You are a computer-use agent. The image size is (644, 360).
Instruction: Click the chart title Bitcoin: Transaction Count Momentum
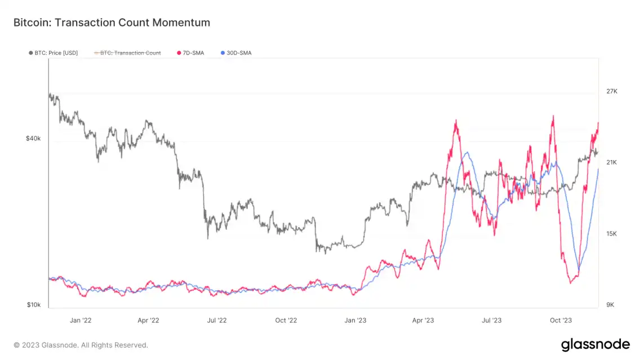point(112,23)
